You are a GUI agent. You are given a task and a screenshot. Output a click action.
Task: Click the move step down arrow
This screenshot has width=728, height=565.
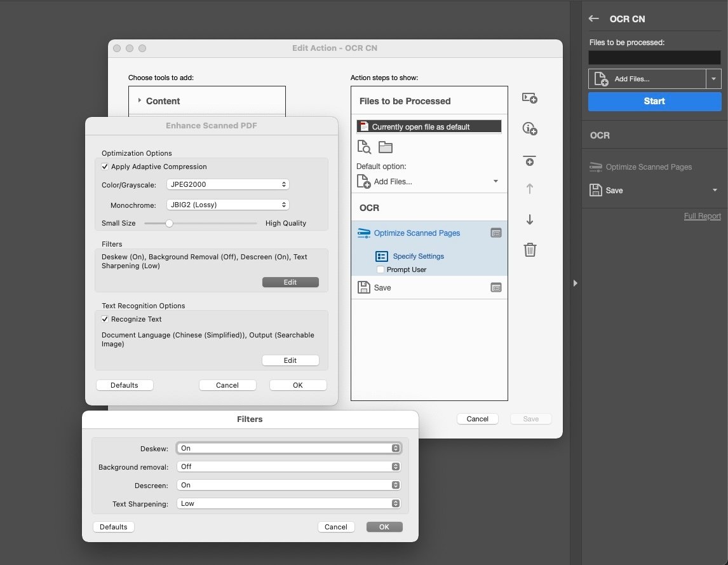click(530, 220)
